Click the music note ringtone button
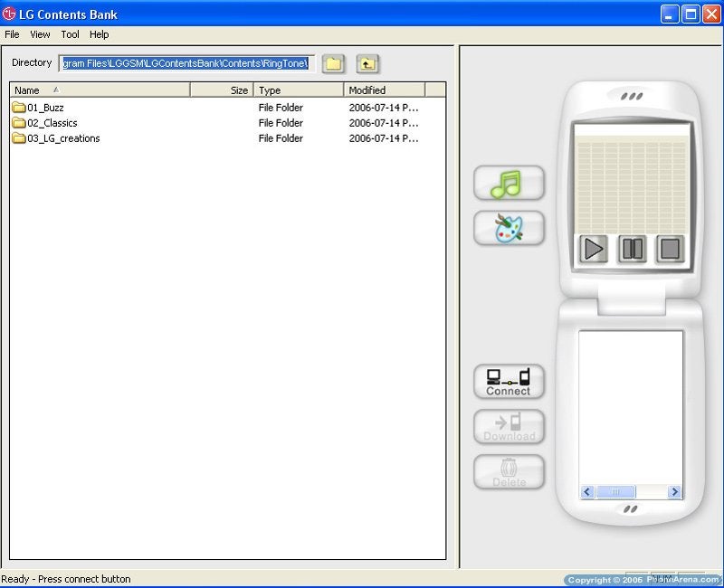724x588 pixels. [x=509, y=183]
